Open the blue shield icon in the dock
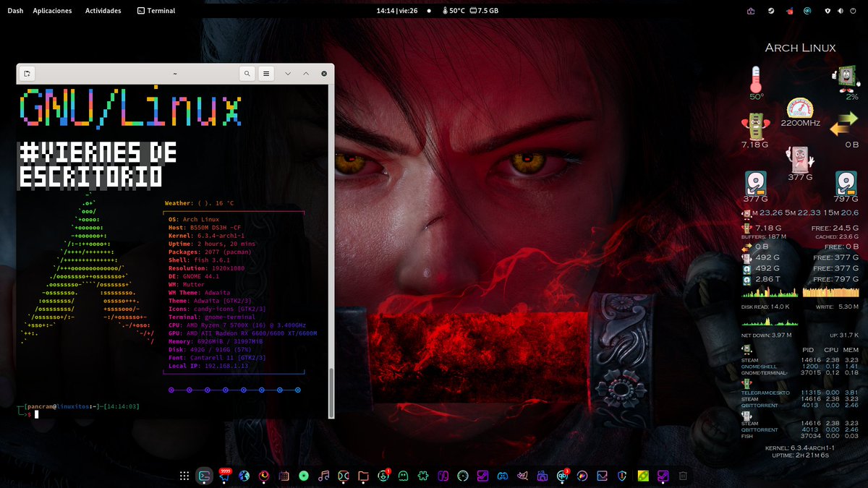This screenshot has height=488, width=868. [x=622, y=476]
